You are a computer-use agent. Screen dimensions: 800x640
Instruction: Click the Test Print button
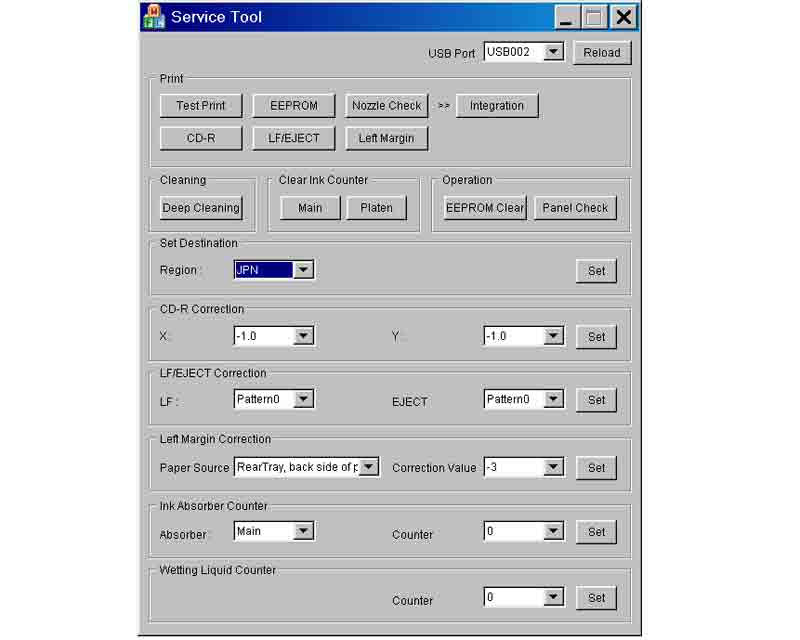pyautogui.click(x=201, y=106)
